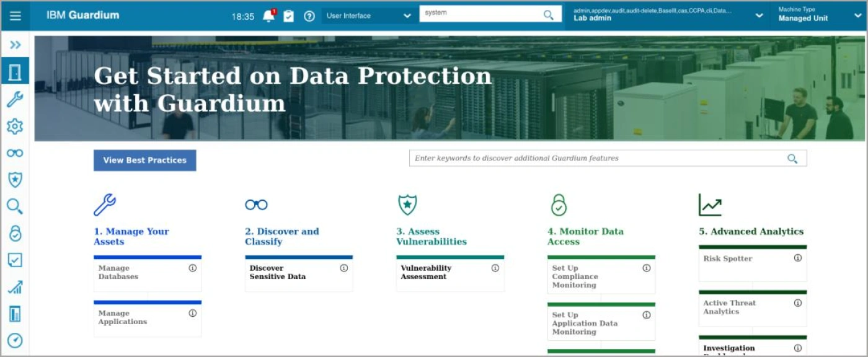
Task: Click the Discover and Classify glasses icon
Action: (x=256, y=205)
